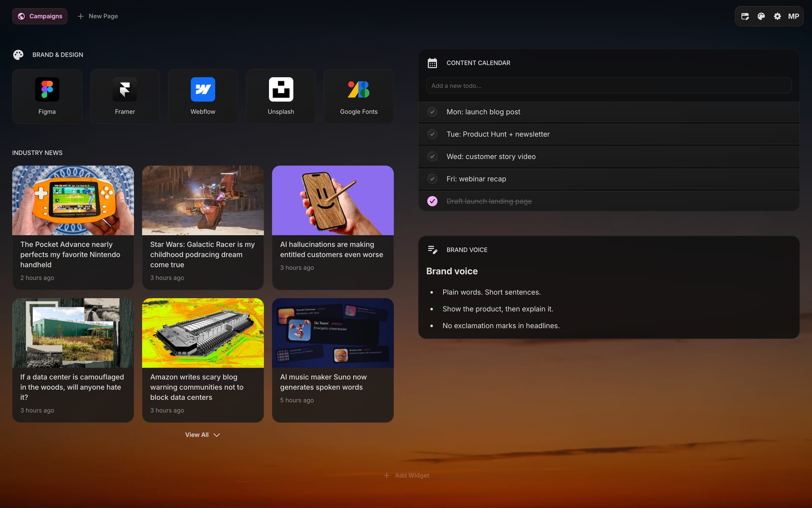The image size is (812, 508).
Task: Click the 'Brand voice' heading
Action: coord(452,271)
